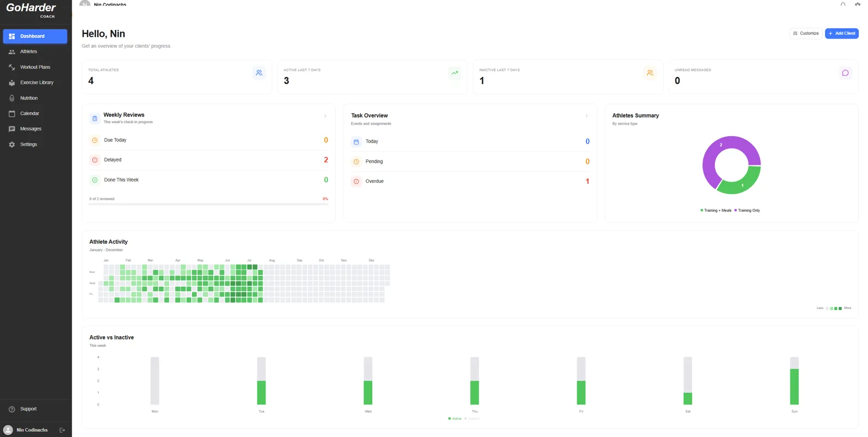Click Nin Codinachs profile name in sidebar
This screenshot has width=868, height=437.
[x=32, y=430]
